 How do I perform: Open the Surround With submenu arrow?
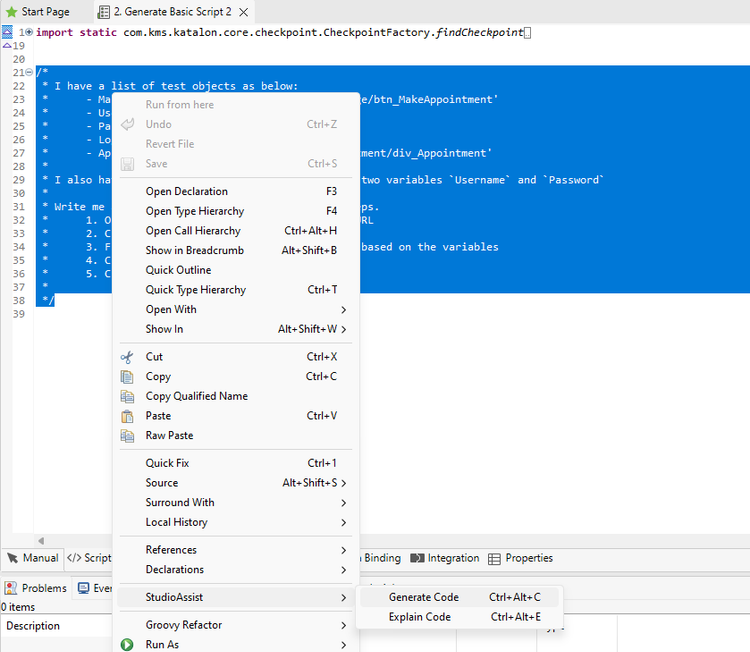(343, 503)
